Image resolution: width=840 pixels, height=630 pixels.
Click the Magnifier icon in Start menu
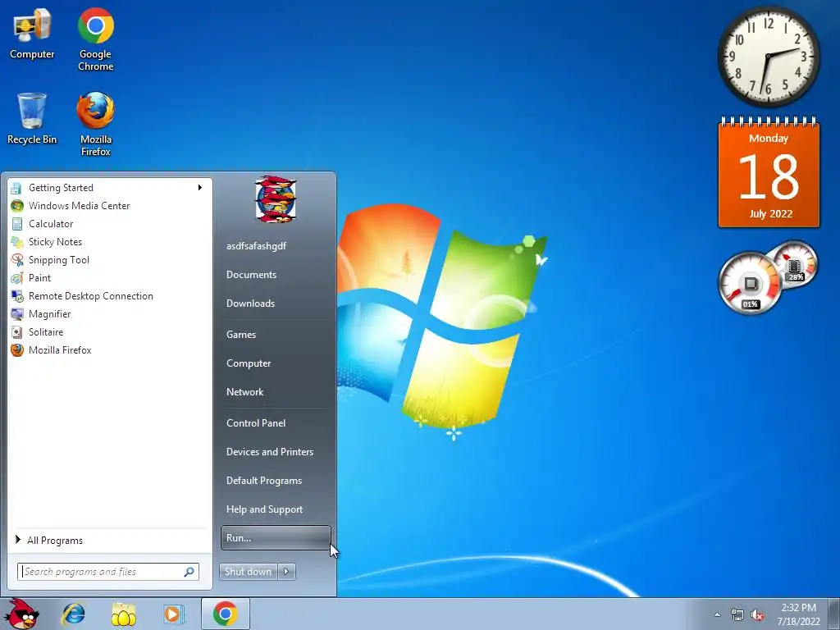(17, 314)
